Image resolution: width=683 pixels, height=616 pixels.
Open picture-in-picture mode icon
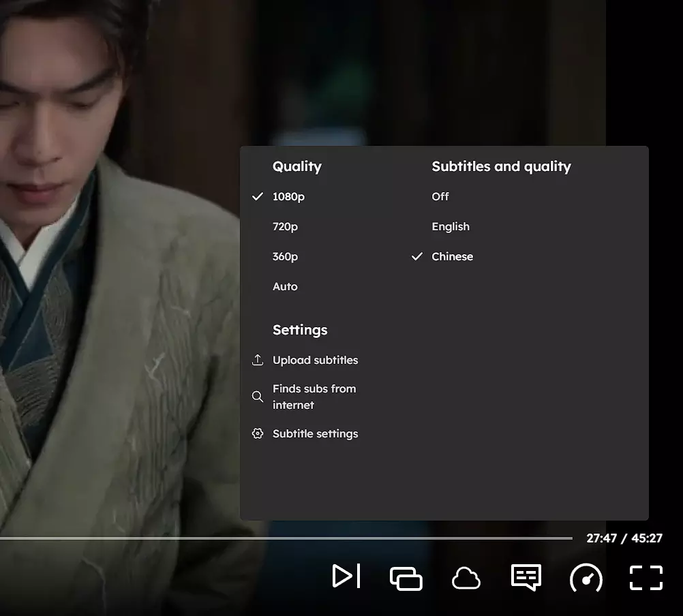click(x=406, y=578)
